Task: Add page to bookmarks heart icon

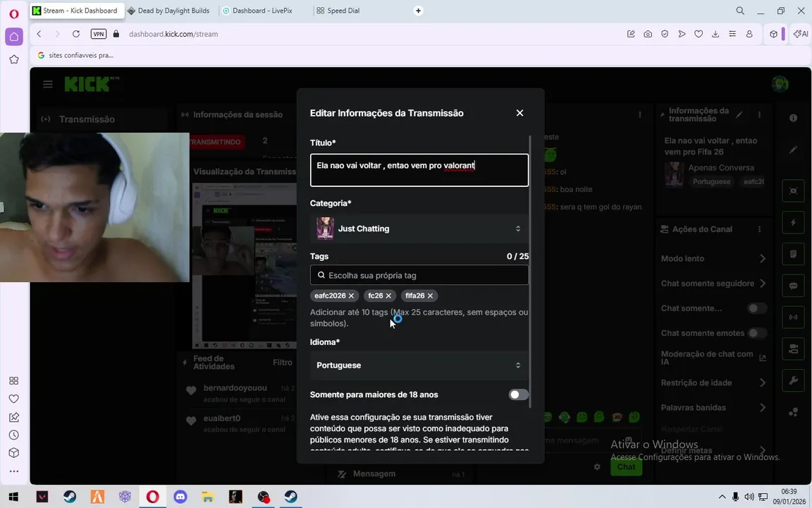Action: pos(699,34)
